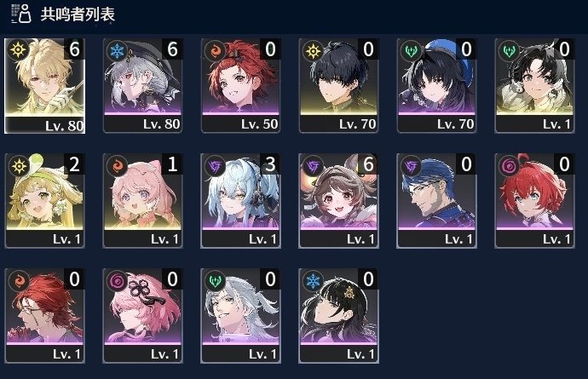Click snowflake icon on black-haired bottom-row card
The image size is (588, 379).
point(313,281)
